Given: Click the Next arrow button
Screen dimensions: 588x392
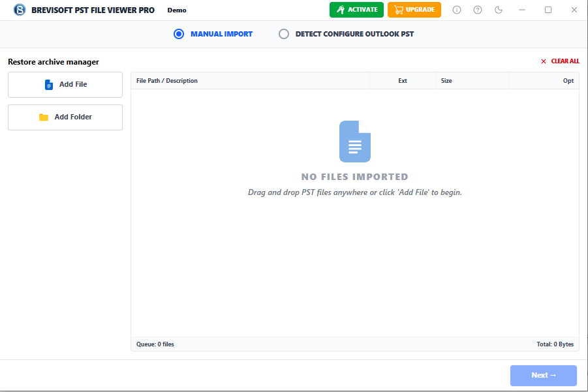Looking at the screenshot, I should pos(544,376).
